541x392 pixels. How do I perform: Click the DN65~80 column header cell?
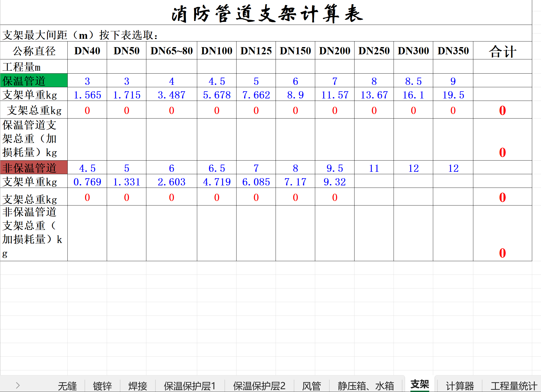click(x=172, y=51)
